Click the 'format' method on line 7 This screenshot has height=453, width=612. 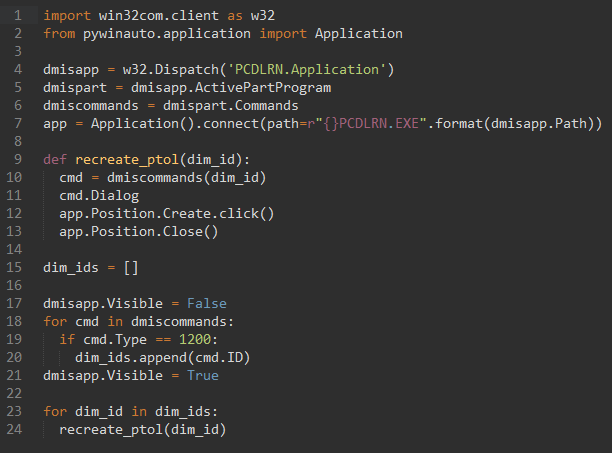click(x=459, y=124)
